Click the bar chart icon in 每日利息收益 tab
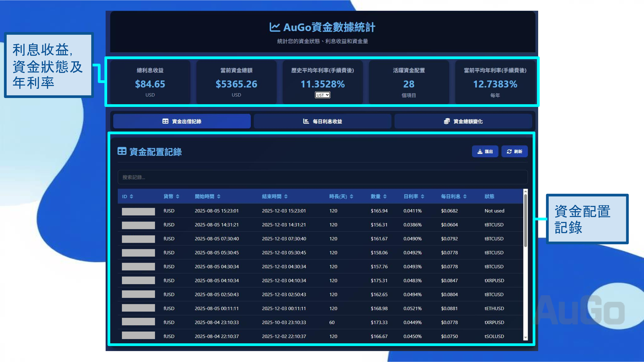644x362 pixels. [x=306, y=121]
